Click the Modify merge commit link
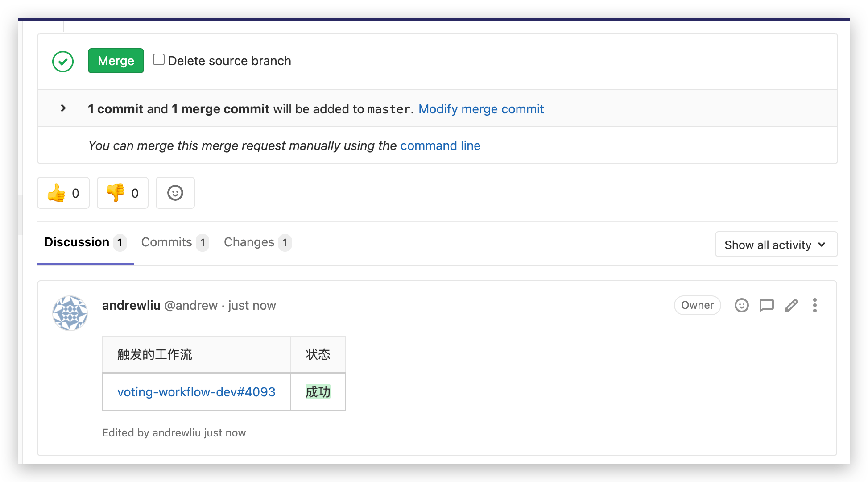868x482 pixels. click(481, 109)
